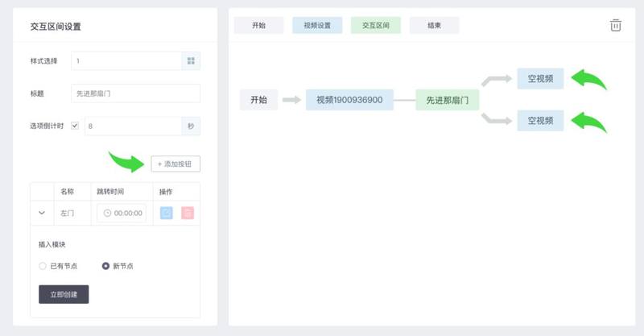Open the style grid picker icon
The image size is (644, 336).
(x=191, y=60)
